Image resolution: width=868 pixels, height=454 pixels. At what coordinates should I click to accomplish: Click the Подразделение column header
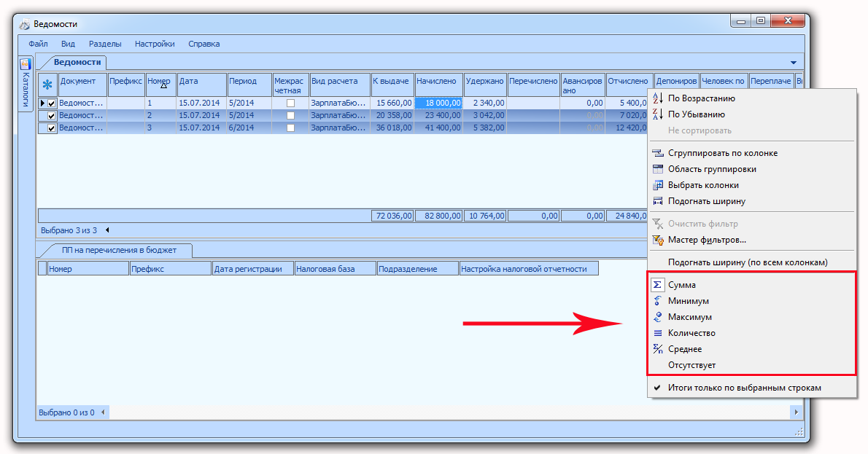click(x=417, y=269)
